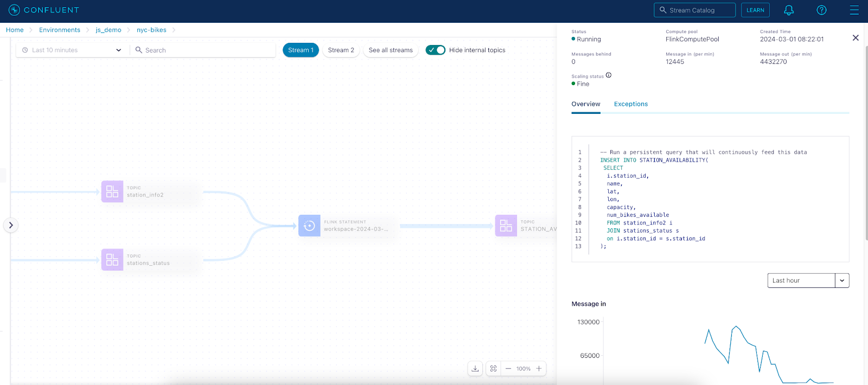Viewport: 868px width, 385px height.
Task: Click the 12445 message in value
Action: tap(675, 62)
